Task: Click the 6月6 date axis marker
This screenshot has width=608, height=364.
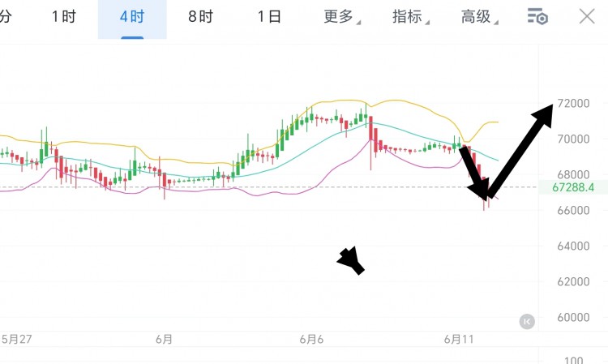Action: coord(311,340)
